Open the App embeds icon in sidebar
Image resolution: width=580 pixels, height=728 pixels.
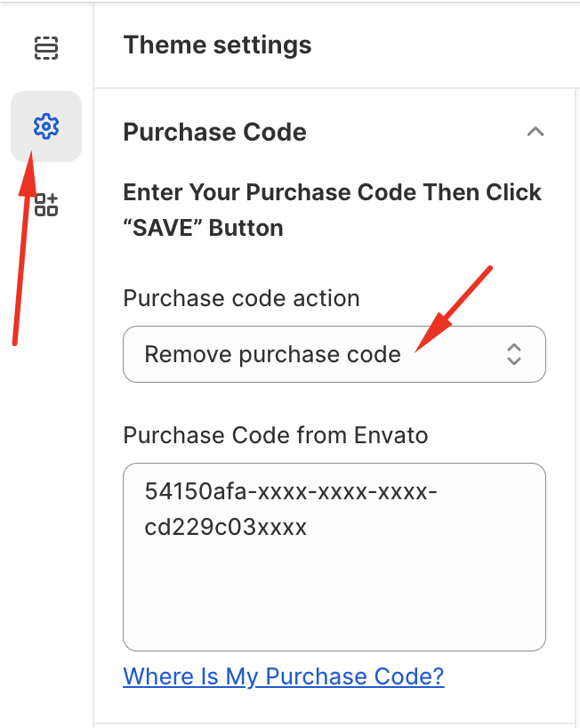click(46, 205)
